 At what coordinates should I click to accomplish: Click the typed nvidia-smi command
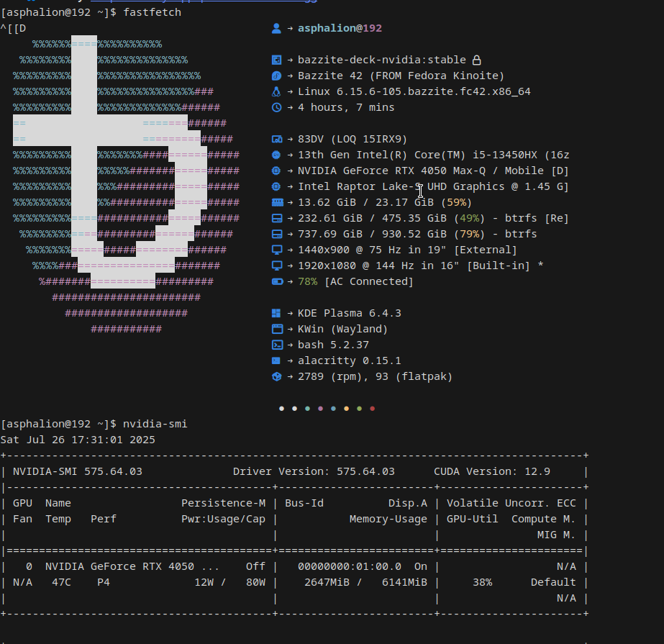point(155,424)
